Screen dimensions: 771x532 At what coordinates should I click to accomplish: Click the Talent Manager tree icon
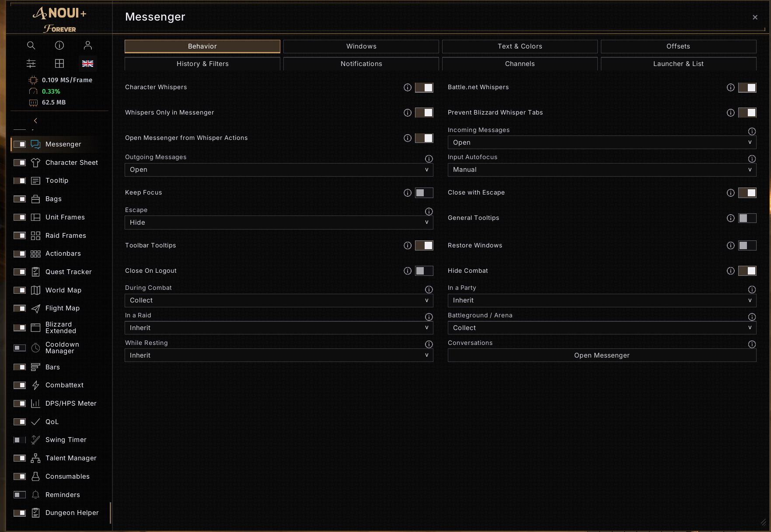[x=36, y=458]
